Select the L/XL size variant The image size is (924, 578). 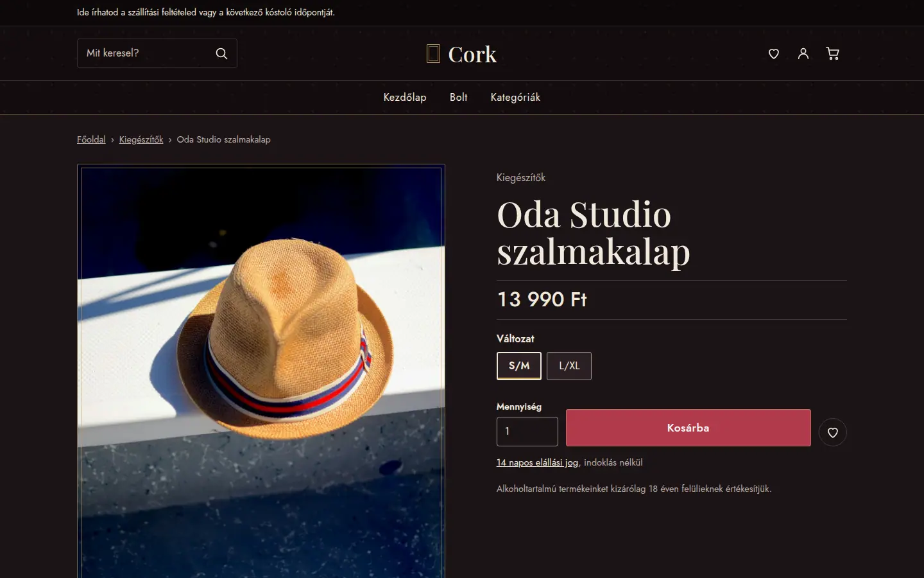[569, 366]
